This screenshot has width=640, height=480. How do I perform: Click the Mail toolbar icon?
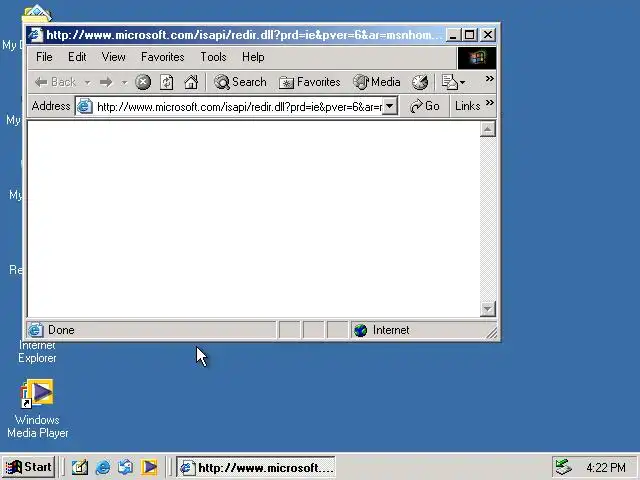tap(450, 82)
